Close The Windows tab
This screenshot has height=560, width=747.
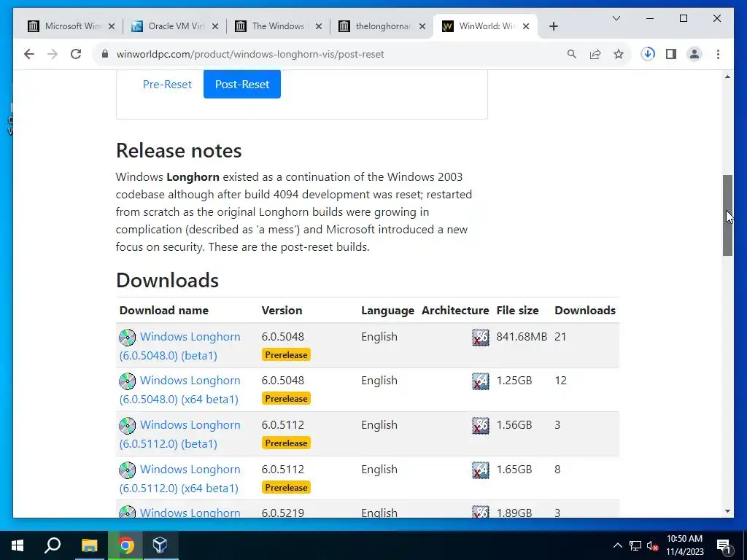(x=319, y=27)
